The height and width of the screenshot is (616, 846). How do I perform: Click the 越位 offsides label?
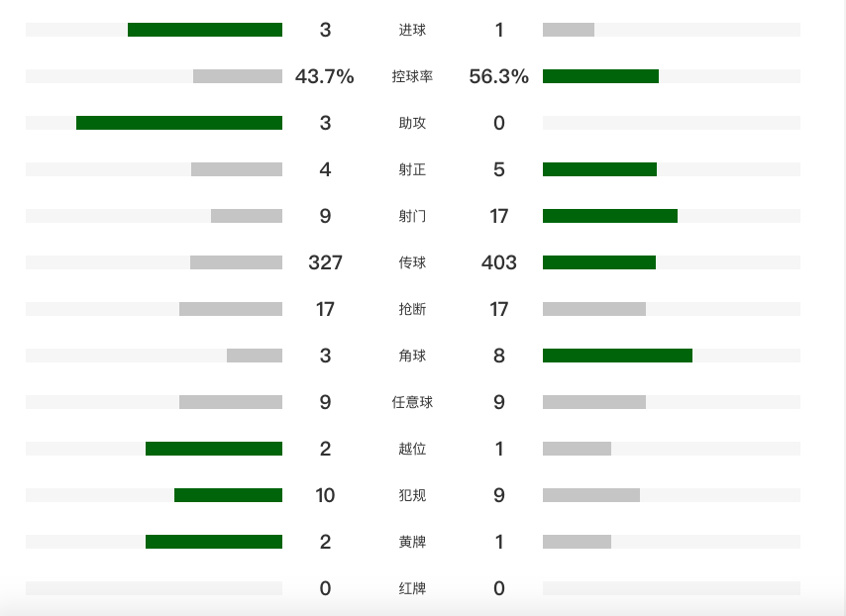pyautogui.click(x=412, y=449)
